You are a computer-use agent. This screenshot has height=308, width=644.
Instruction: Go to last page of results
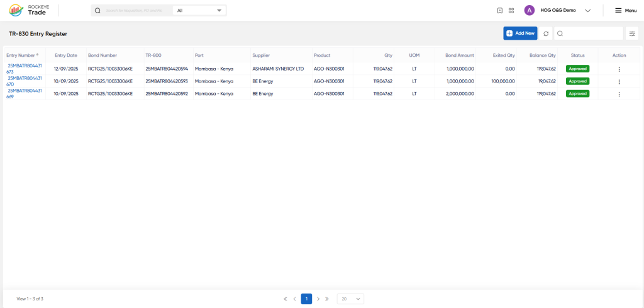click(x=327, y=299)
